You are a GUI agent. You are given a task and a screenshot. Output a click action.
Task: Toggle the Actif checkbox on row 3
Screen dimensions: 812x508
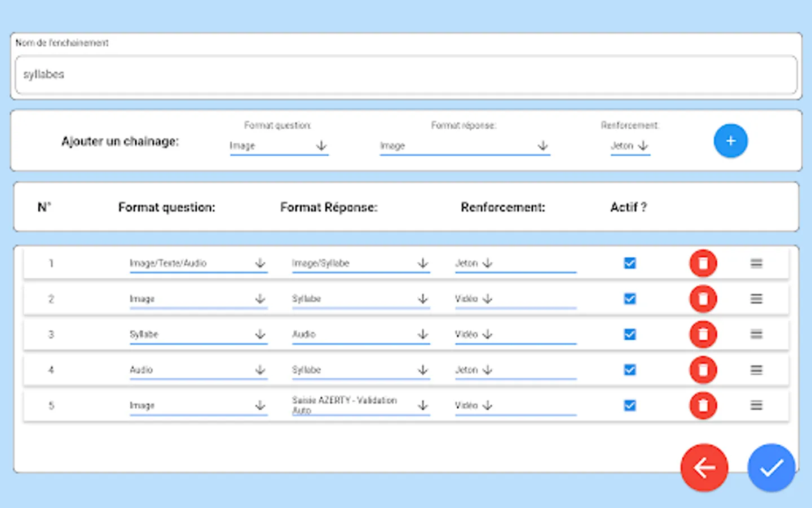(x=630, y=334)
